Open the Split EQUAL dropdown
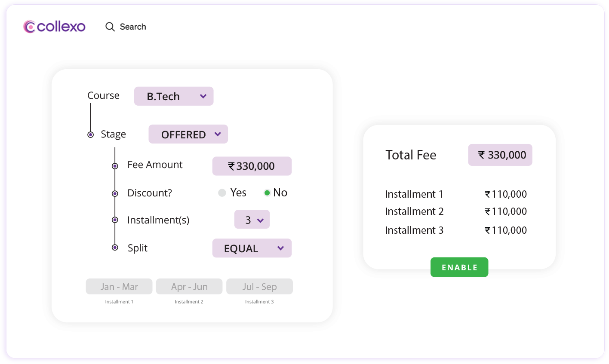The image size is (609, 364). [x=252, y=248]
